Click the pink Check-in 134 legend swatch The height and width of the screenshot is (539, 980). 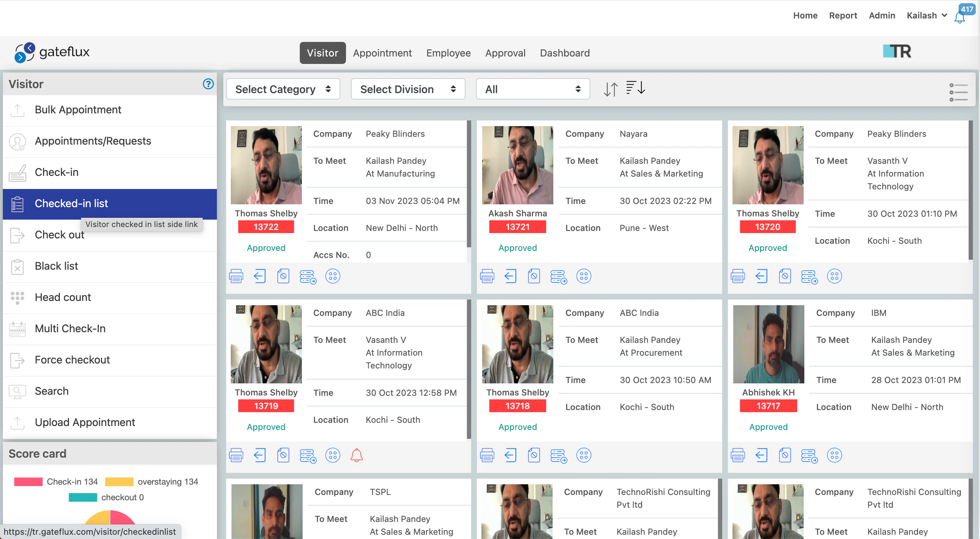point(28,481)
